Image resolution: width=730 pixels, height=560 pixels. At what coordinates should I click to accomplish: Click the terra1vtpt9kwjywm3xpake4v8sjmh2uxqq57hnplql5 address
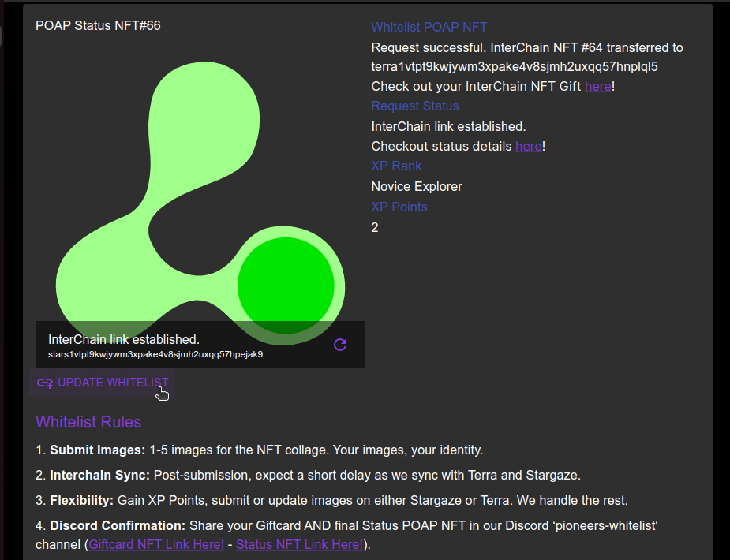click(515, 67)
